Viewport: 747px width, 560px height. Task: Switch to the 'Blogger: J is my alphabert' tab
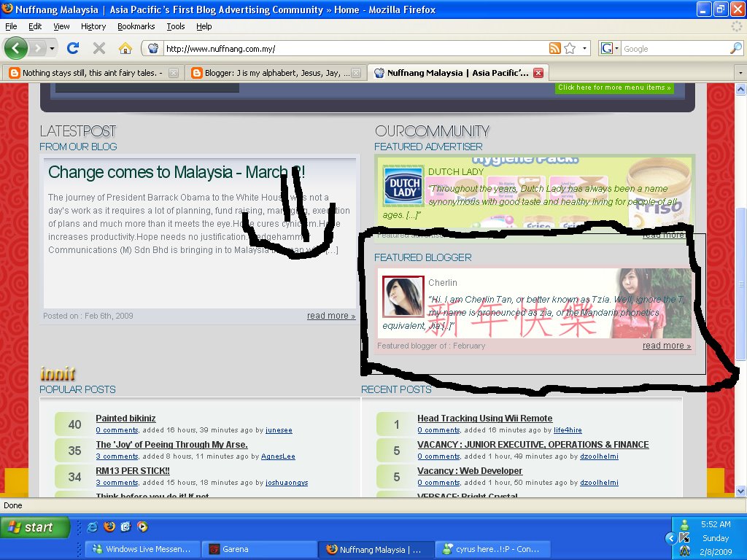(x=276, y=73)
